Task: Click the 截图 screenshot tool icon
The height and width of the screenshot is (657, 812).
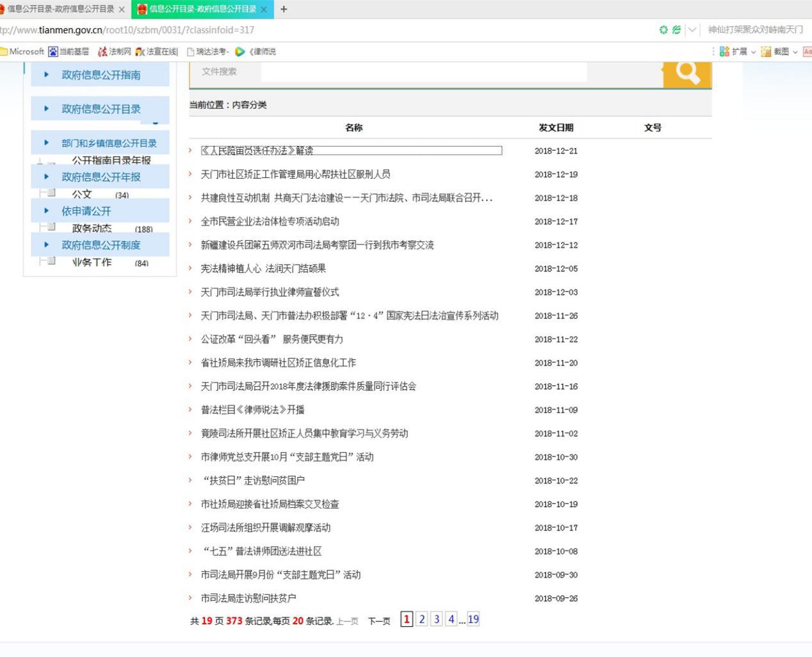Action: pos(766,52)
